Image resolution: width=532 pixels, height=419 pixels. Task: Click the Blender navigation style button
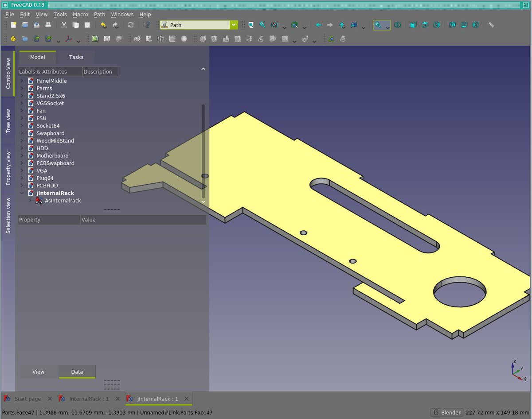point(446,412)
